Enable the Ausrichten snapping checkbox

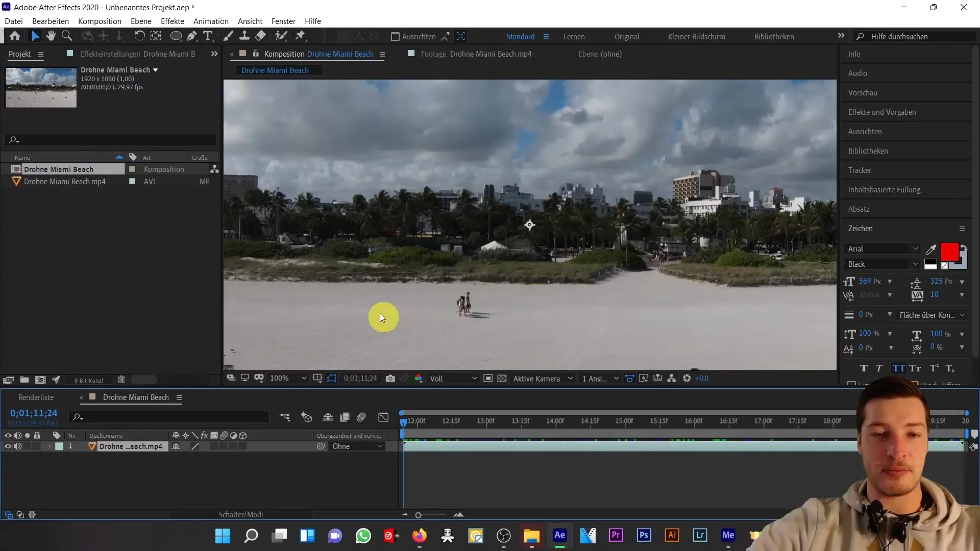click(x=395, y=37)
